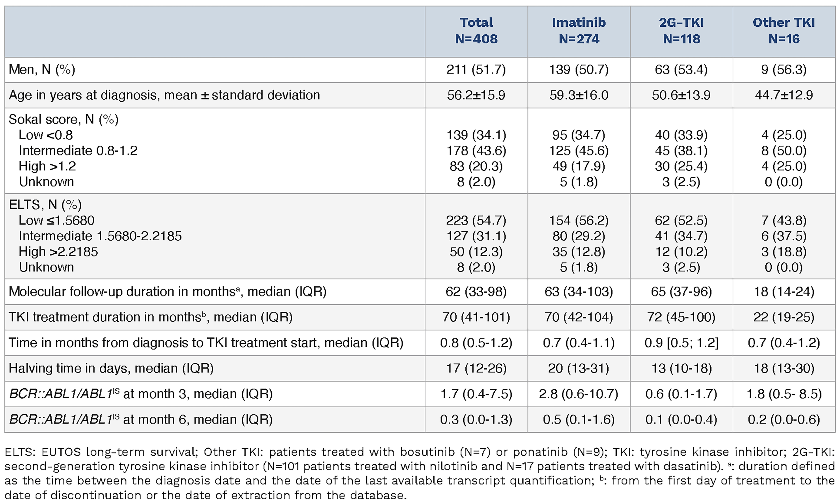Click the "Intermediate 0.8-1.2" Sokal row label
840x504 pixels.
click(78, 150)
